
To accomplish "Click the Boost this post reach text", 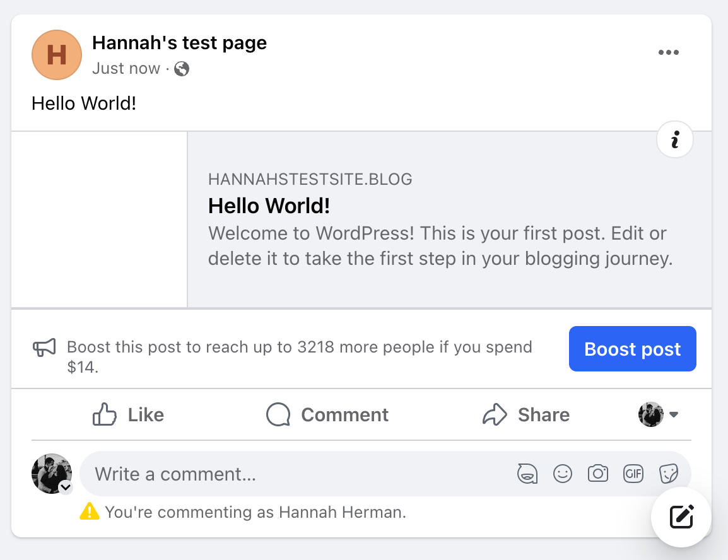I will tap(300, 357).
